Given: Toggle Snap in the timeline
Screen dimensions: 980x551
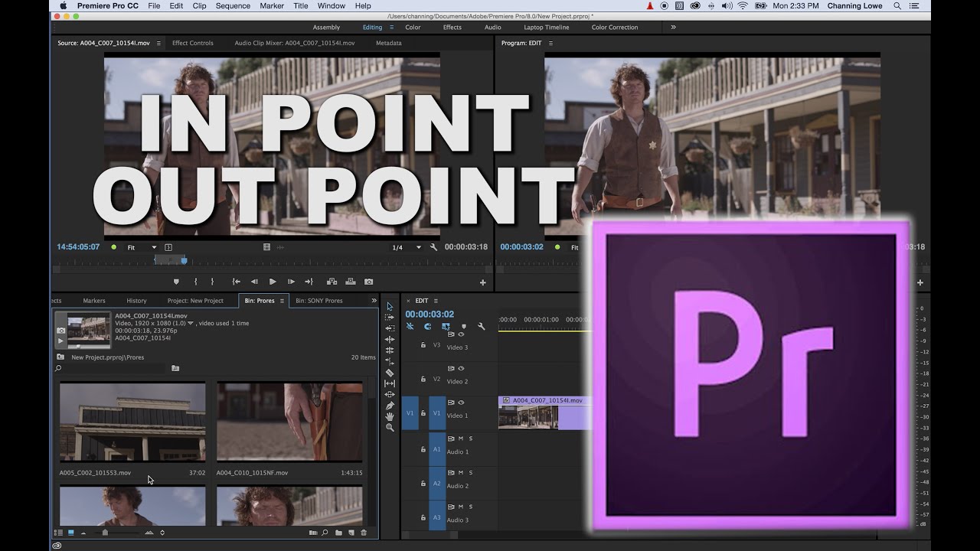Looking at the screenshot, I should (x=427, y=326).
